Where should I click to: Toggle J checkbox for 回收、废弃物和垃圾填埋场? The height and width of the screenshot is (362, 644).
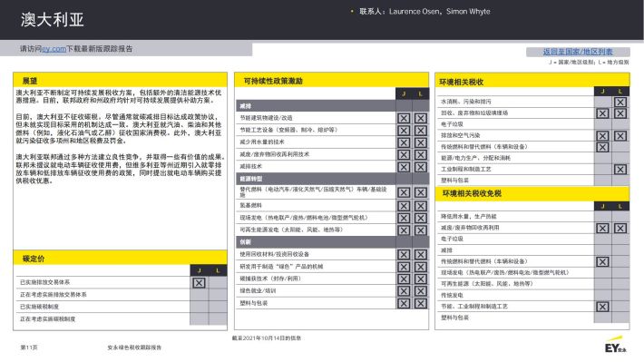point(602,113)
